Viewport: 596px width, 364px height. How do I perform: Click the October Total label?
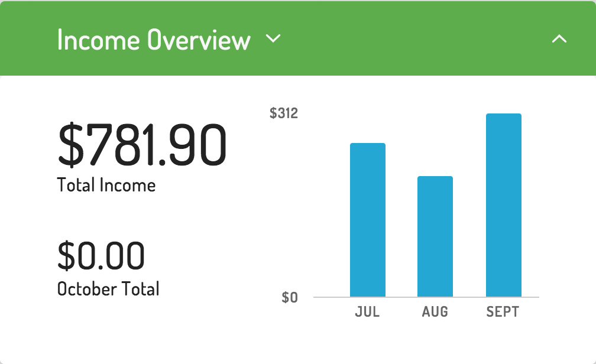pos(108,289)
